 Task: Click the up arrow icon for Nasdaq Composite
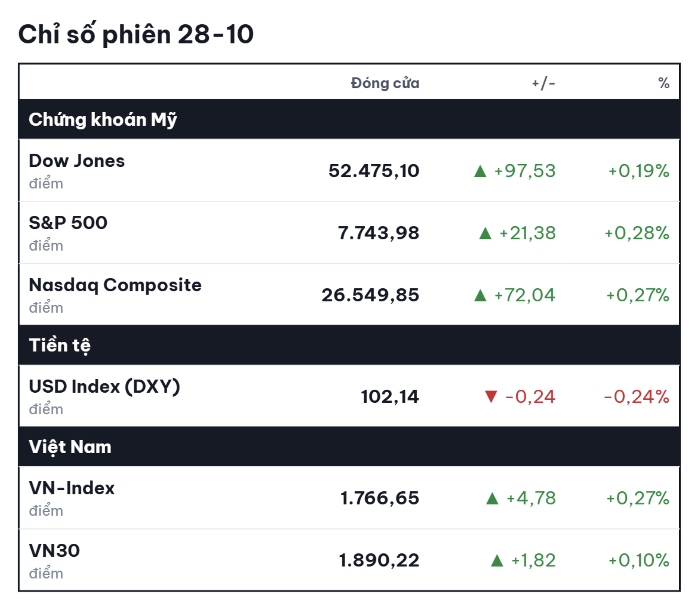[480, 295]
